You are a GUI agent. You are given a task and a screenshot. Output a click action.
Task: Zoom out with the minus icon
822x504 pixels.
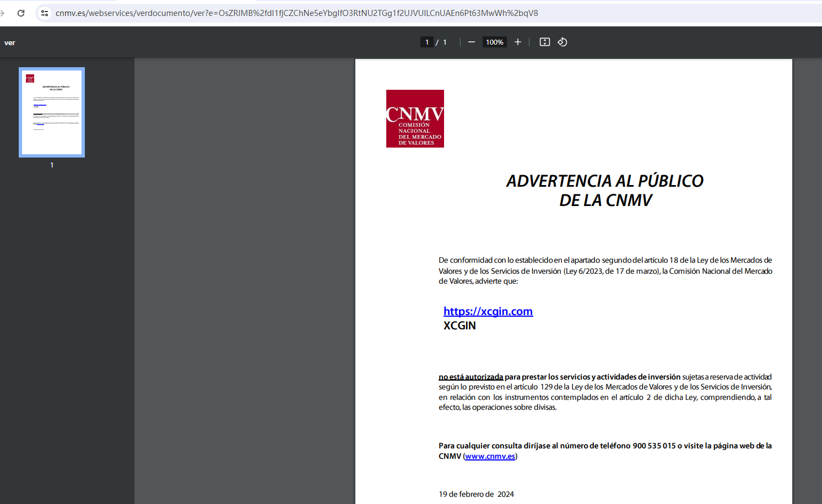pos(472,42)
